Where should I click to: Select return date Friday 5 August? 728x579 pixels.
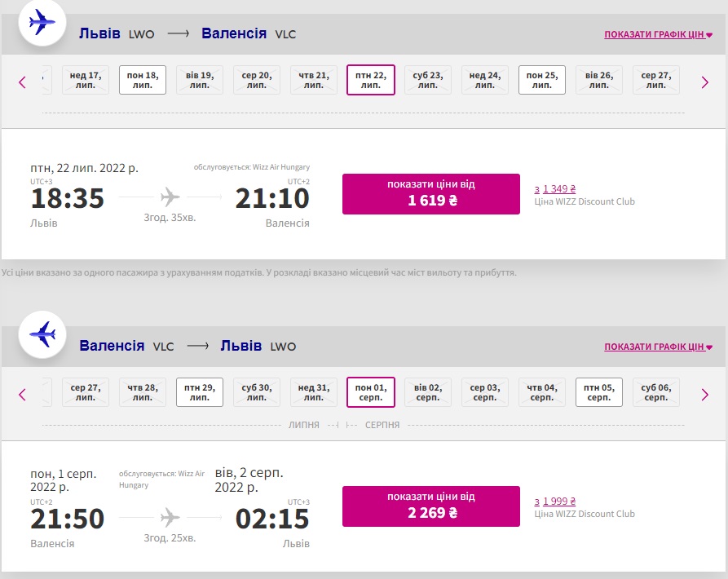coord(599,392)
